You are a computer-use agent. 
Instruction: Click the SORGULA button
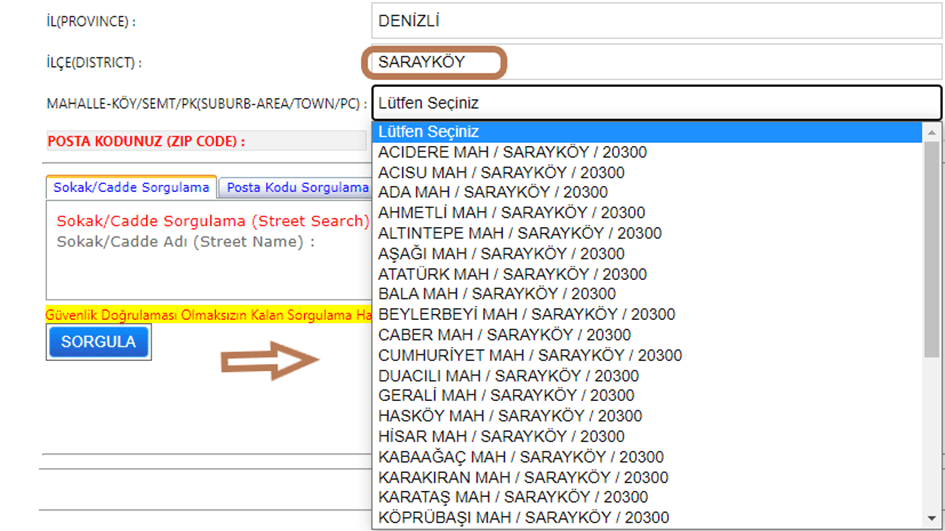[98, 342]
